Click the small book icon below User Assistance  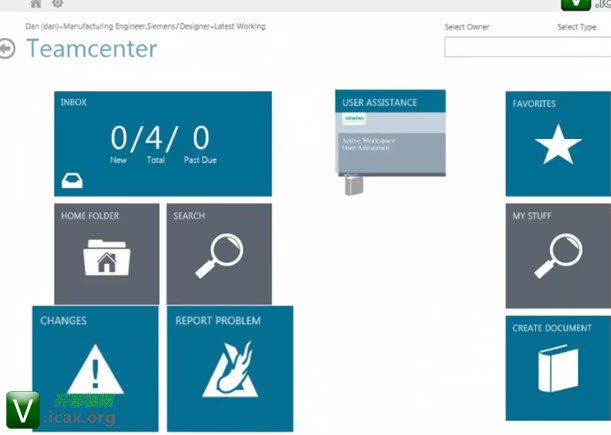[x=354, y=185]
